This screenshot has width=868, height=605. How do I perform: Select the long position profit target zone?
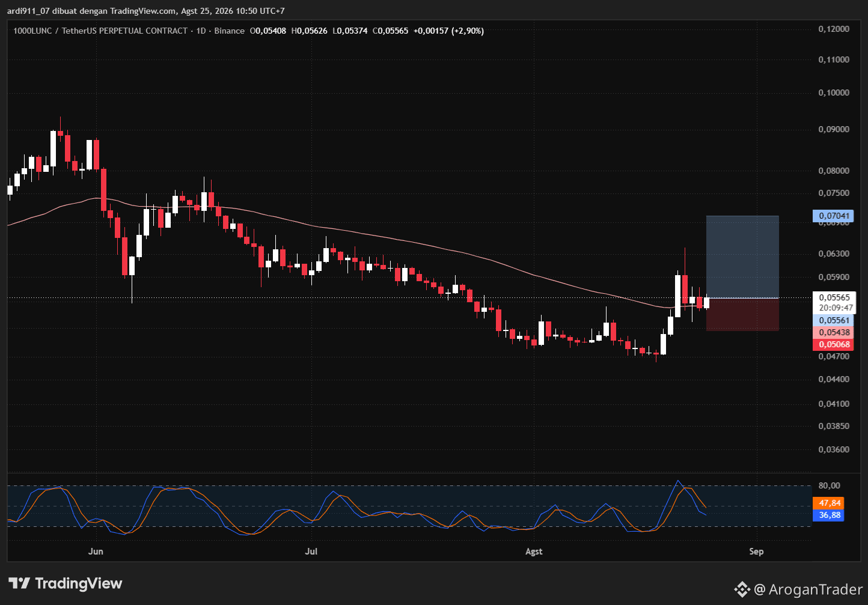742,257
